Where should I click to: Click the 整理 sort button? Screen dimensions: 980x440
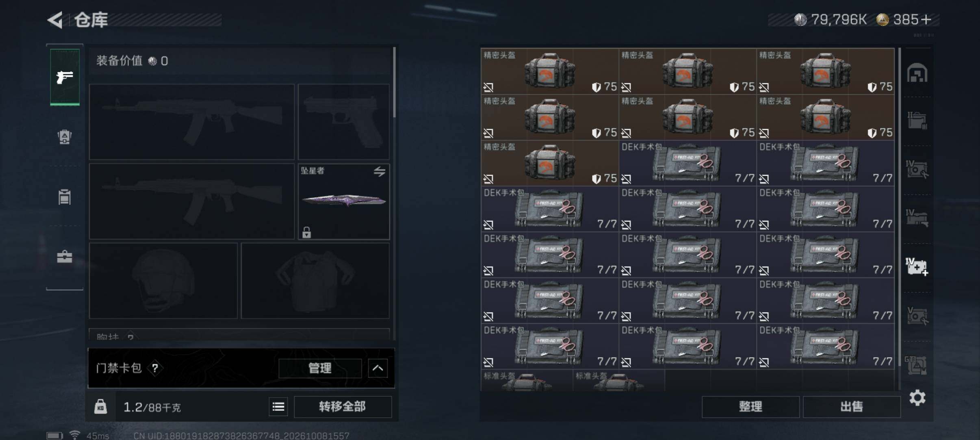750,407
